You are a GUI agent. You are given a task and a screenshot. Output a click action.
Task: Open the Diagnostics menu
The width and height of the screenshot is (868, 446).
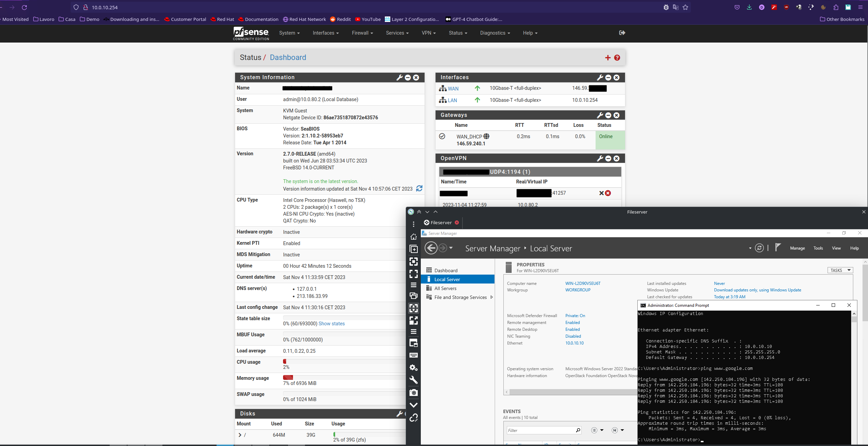[495, 33]
